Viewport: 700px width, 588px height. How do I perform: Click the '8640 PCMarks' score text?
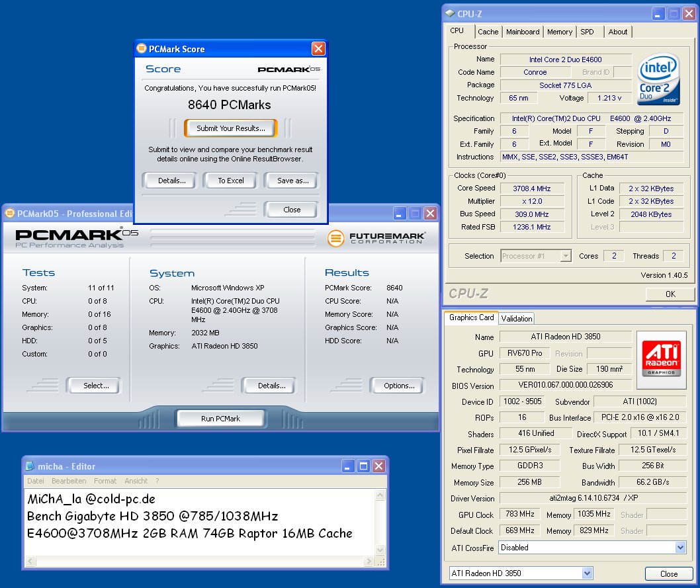[229, 105]
